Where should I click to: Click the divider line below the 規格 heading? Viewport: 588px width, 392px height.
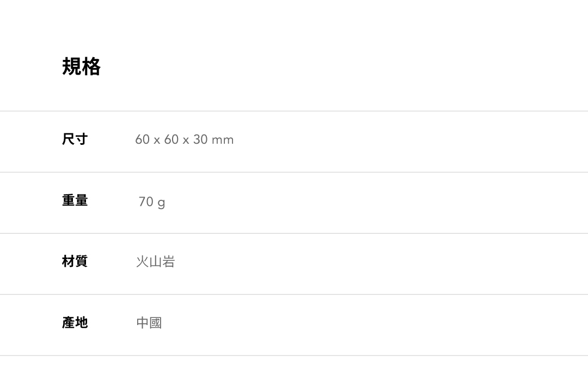point(294,111)
